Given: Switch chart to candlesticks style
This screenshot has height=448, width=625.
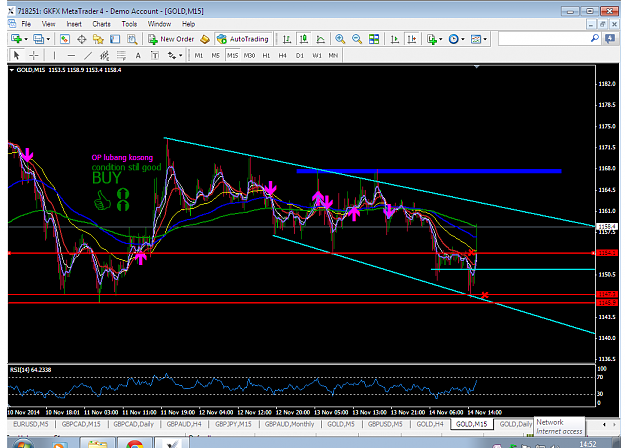Looking at the screenshot, I should coord(304,39).
